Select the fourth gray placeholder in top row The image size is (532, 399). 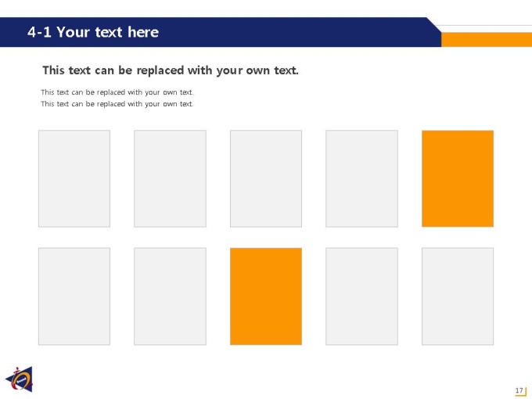pyautogui.click(x=361, y=178)
